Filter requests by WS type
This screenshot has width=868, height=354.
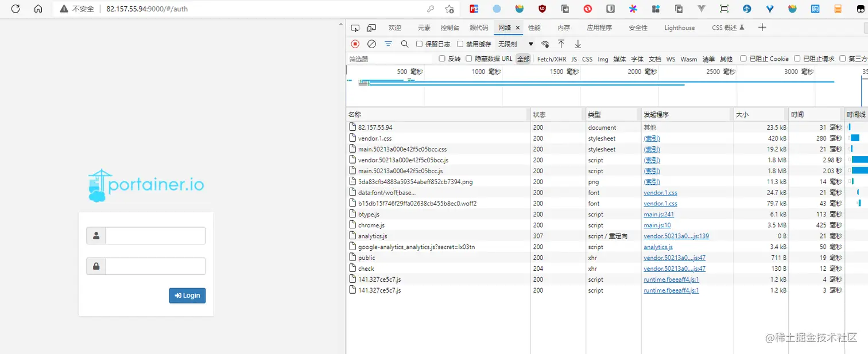[x=671, y=59]
